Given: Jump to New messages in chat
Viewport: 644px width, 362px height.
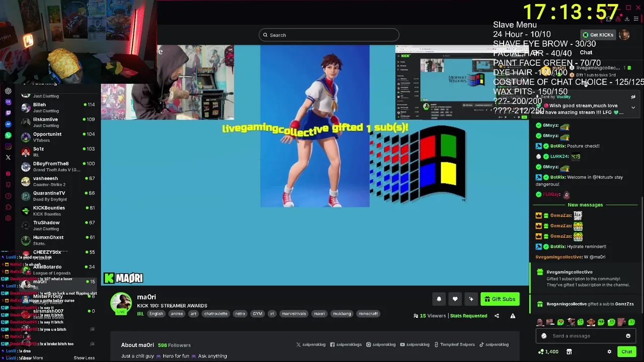Looking at the screenshot, I should [x=585, y=205].
